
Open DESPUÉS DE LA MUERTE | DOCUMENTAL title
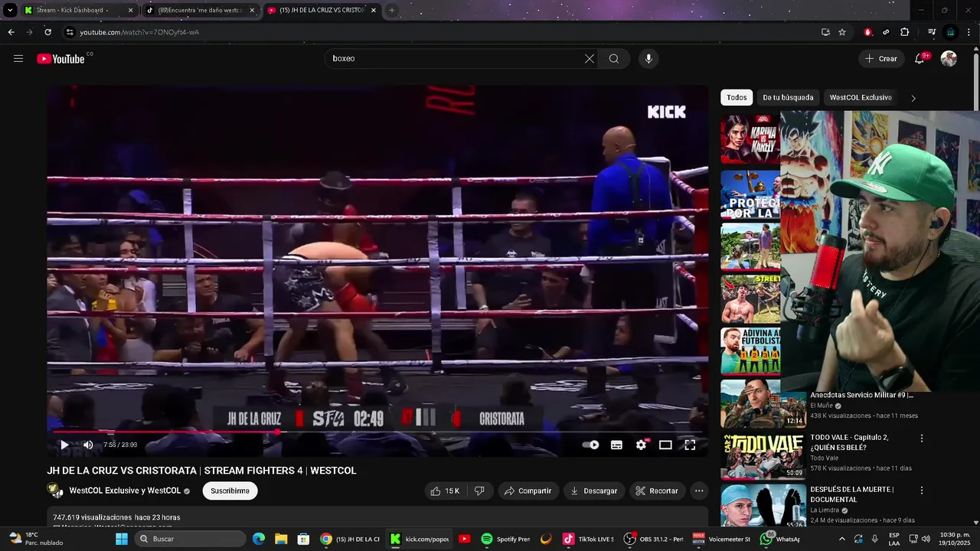click(x=852, y=494)
